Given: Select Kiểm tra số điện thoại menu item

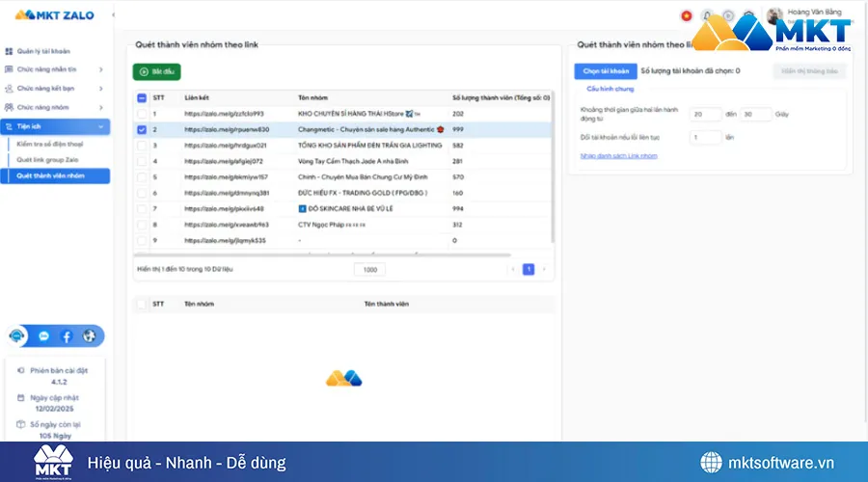Looking at the screenshot, I should [49, 144].
